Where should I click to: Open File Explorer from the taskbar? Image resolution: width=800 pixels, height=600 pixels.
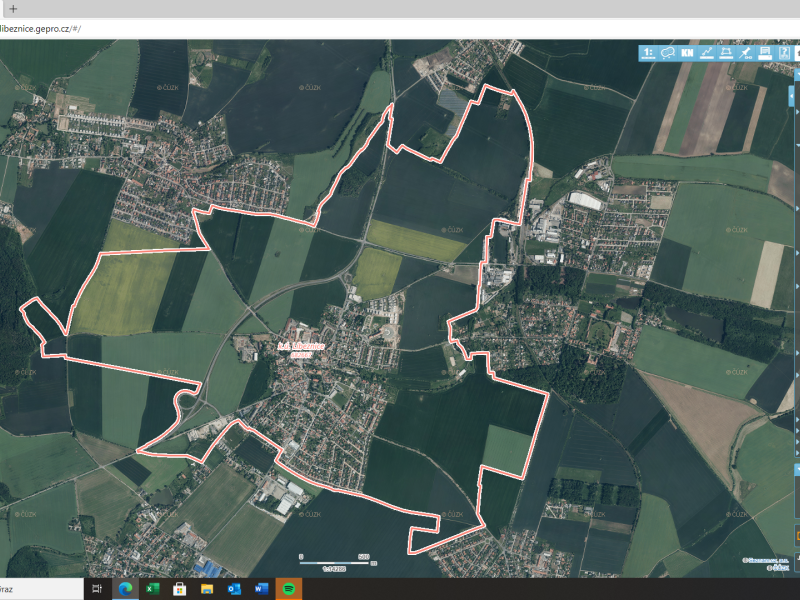207,589
